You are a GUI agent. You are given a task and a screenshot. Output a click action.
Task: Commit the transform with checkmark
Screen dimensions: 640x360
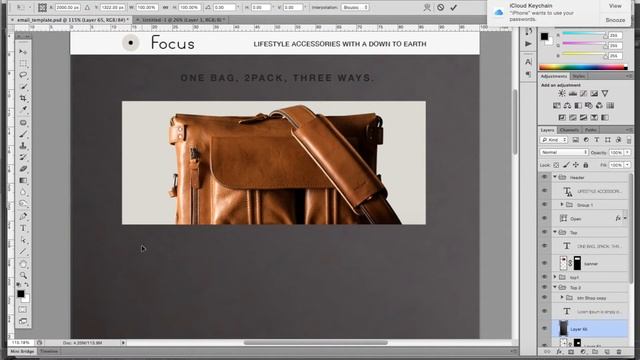453,7
